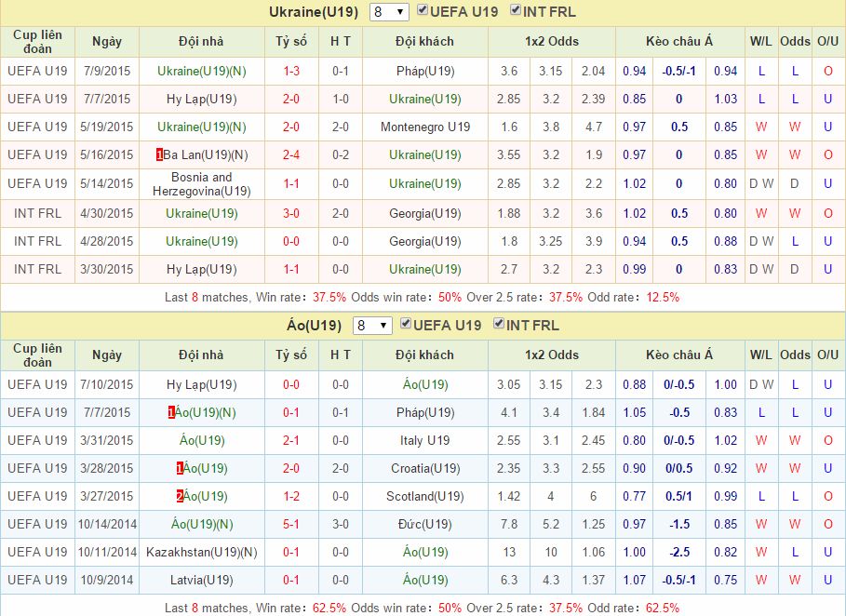Open the Scotland(U19) team link

[425, 496]
